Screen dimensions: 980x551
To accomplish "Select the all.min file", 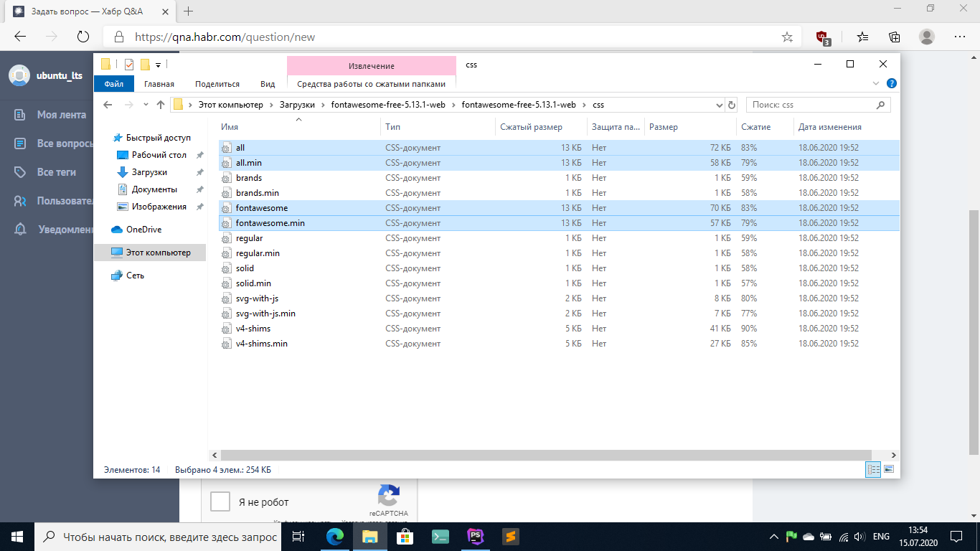I will [x=559, y=163].
